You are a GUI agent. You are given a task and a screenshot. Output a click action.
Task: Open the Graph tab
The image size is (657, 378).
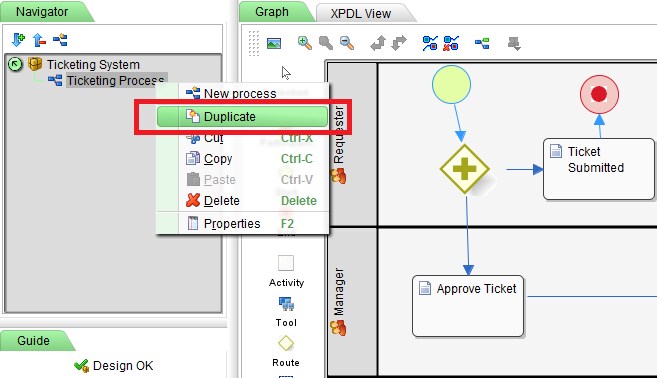coord(272,12)
